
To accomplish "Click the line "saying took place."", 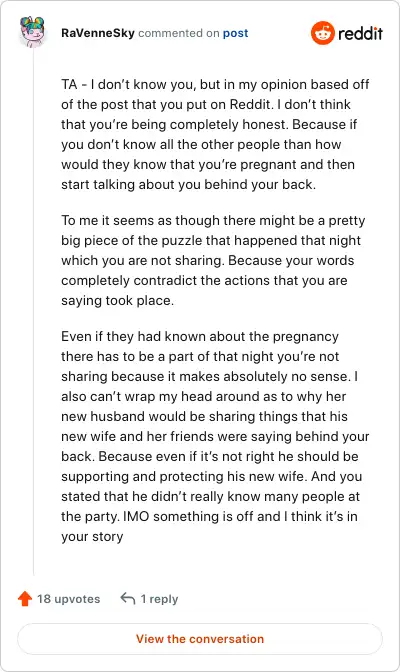I will (x=117, y=300).
